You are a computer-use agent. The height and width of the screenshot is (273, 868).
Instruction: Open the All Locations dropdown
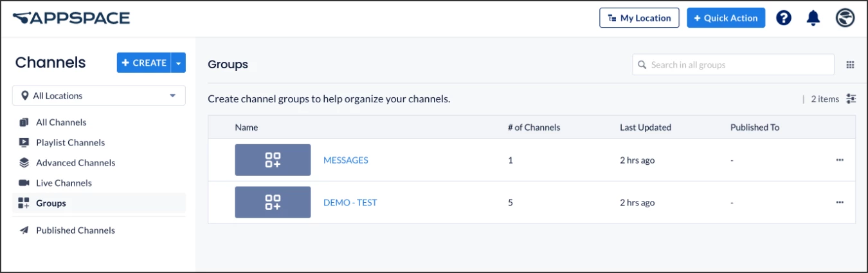coord(99,96)
